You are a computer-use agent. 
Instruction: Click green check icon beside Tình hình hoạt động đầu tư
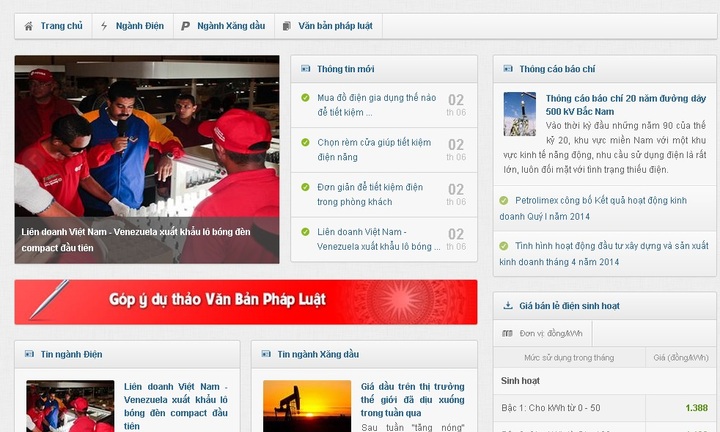504,246
